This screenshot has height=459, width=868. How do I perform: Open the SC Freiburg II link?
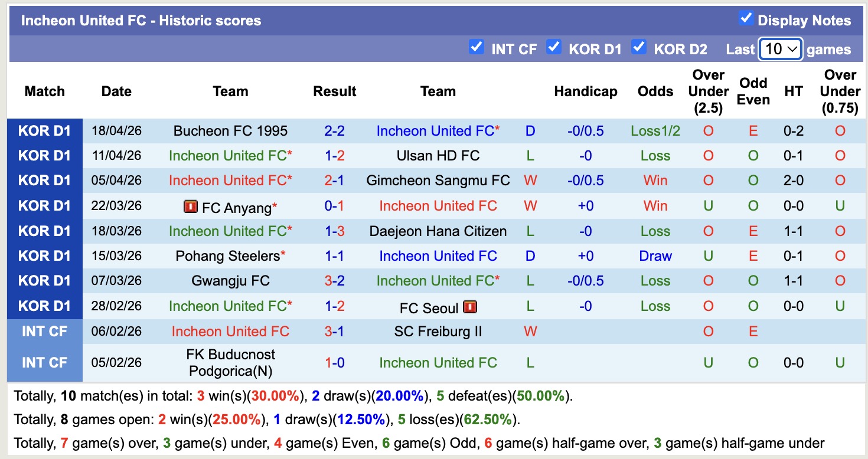(438, 331)
